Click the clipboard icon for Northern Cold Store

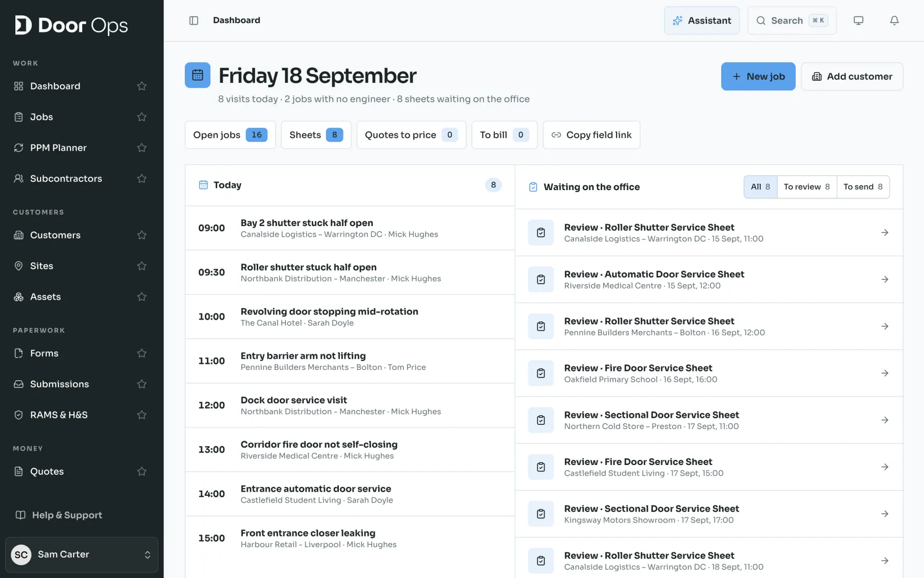coord(541,420)
